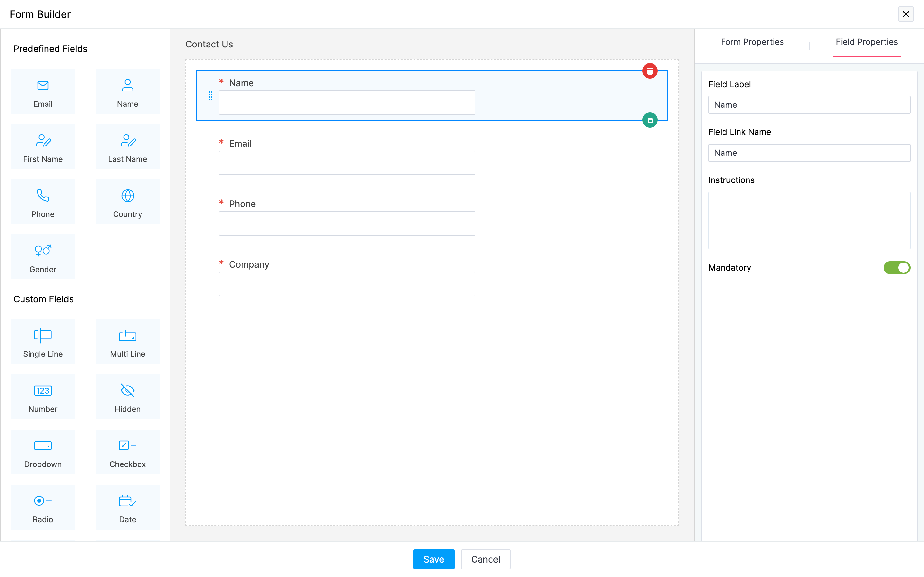
Task: Add a Dropdown custom field
Action: (x=43, y=452)
